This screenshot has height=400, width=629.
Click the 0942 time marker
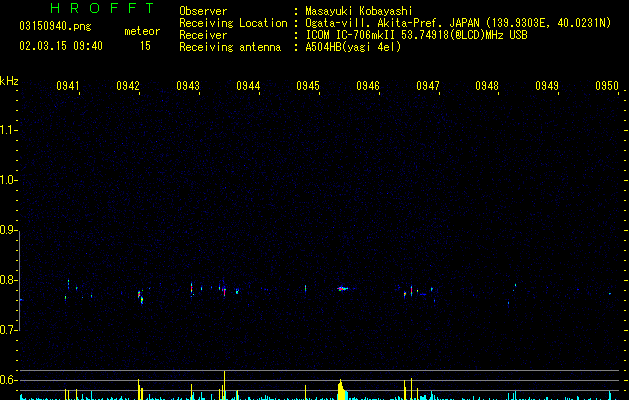point(128,85)
